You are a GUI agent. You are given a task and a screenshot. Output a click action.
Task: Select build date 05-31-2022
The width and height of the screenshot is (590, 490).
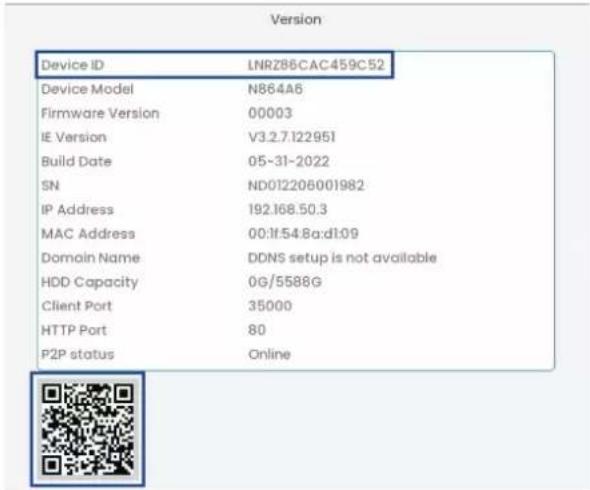[289, 161]
